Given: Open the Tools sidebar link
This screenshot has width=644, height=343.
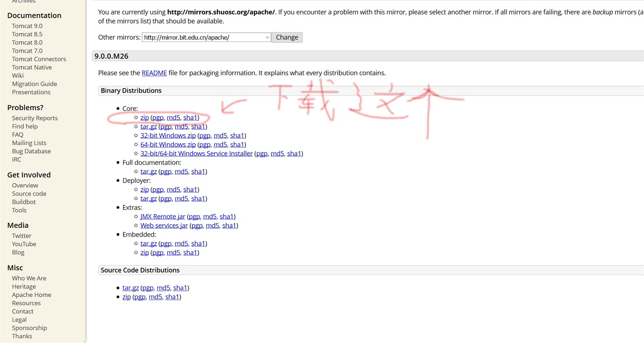Looking at the screenshot, I should click(x=19, y=210).
